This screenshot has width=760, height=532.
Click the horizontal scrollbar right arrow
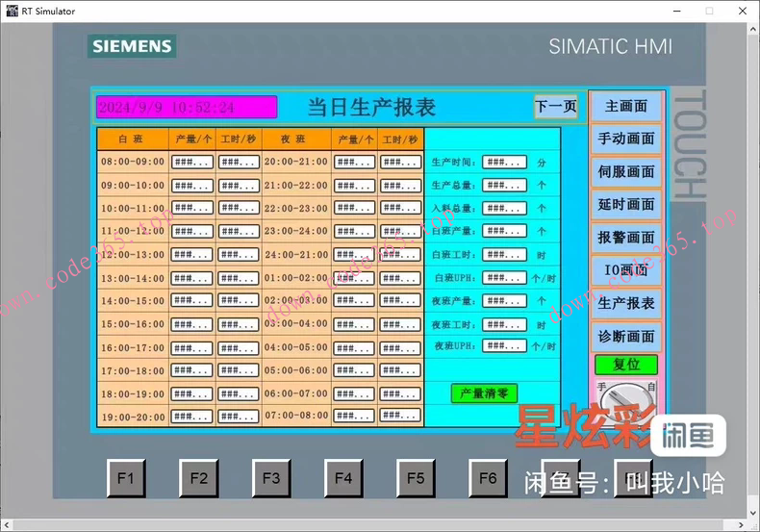click(x=738, y=525)
